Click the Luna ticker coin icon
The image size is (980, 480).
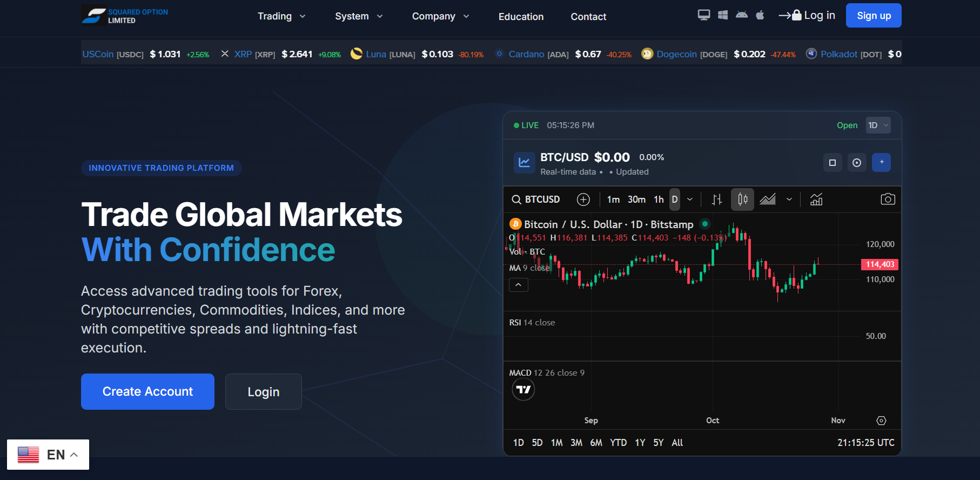[x=357, y=54]
